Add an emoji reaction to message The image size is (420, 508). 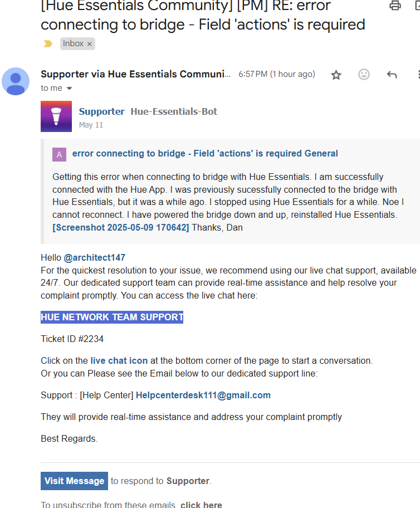[364, 75]
